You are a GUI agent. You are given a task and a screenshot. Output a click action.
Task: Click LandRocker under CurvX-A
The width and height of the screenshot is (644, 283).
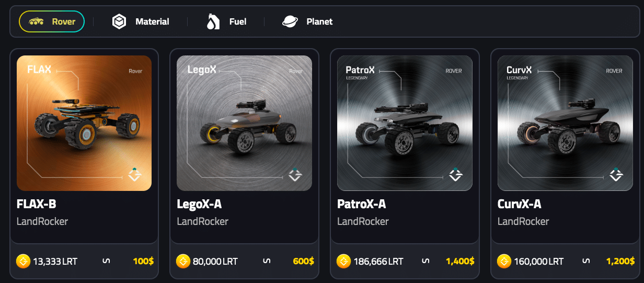[523, 221]
